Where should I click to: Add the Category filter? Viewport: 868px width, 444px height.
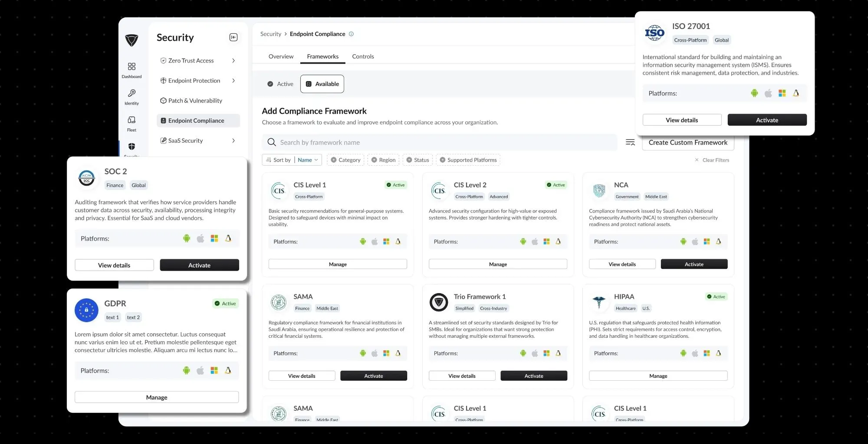[x=345, y=160]
